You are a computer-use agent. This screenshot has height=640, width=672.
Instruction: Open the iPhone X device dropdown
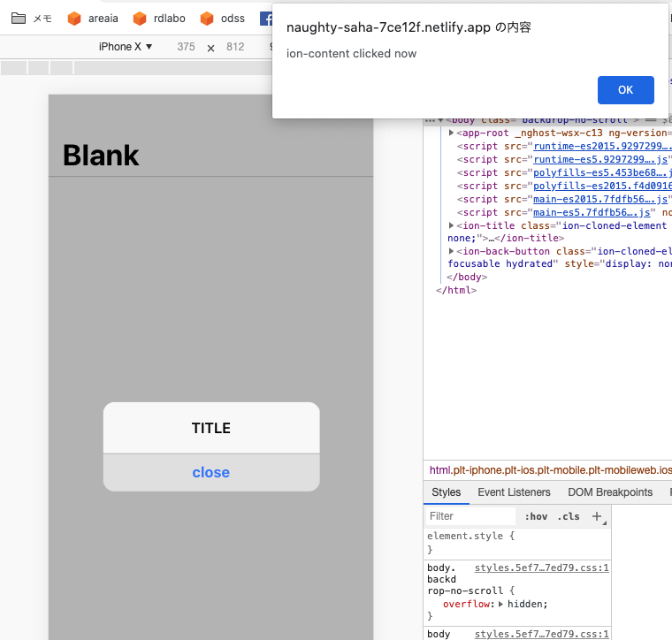[126, 47]
